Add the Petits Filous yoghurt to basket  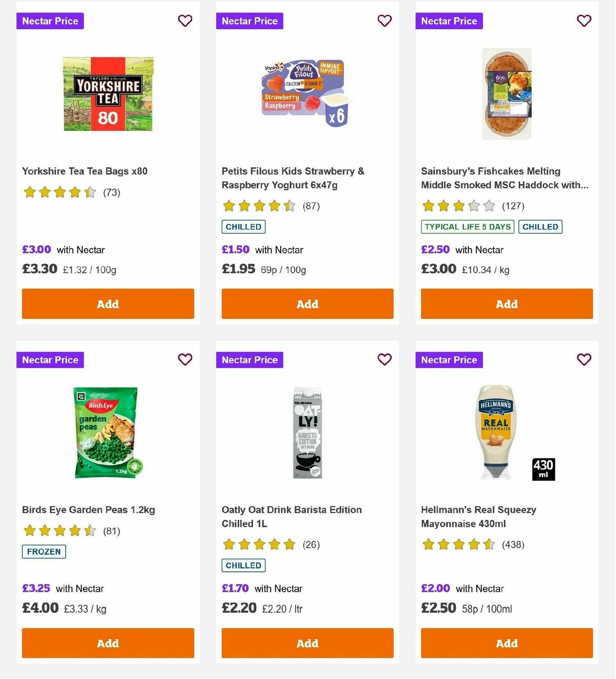[x=307, y=304]
